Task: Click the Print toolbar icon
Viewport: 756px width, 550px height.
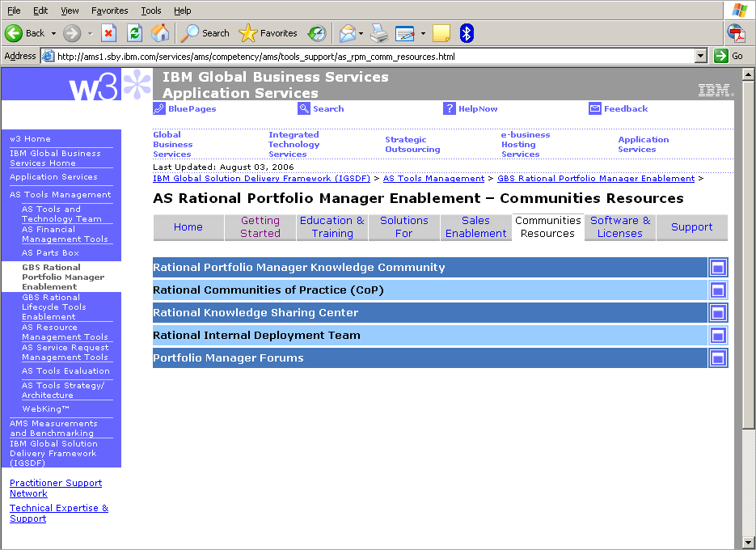Action: (x=379, y=33)
